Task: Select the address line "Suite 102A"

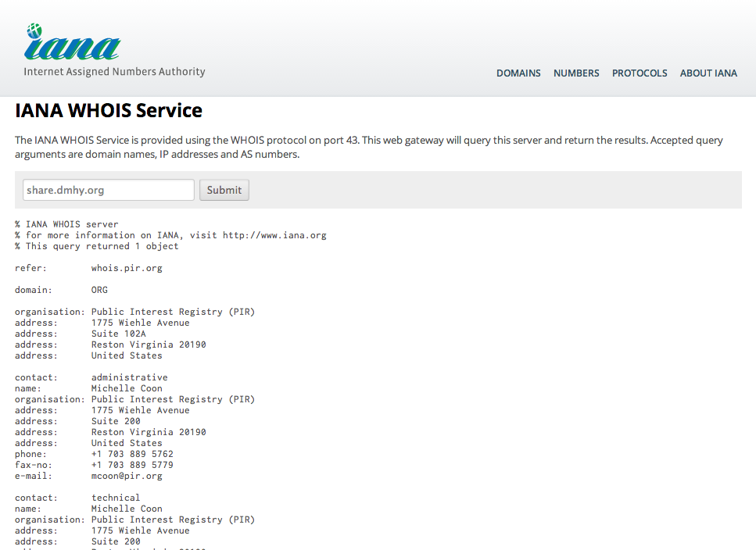Action: click(119, 334)
